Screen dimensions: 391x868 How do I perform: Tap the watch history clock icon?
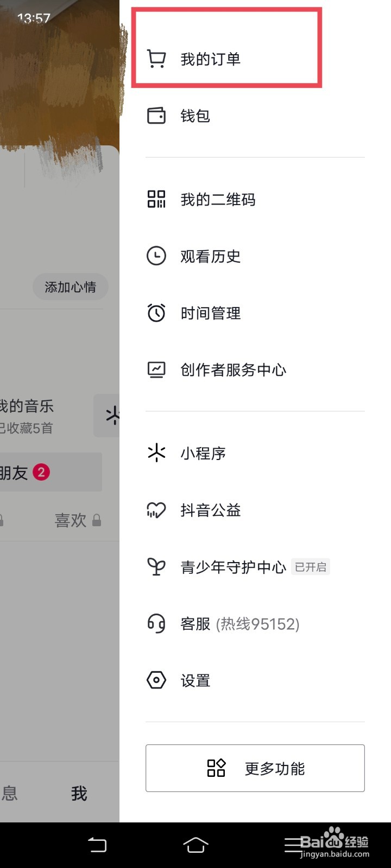pyautogui.click(x=156, y=256)
